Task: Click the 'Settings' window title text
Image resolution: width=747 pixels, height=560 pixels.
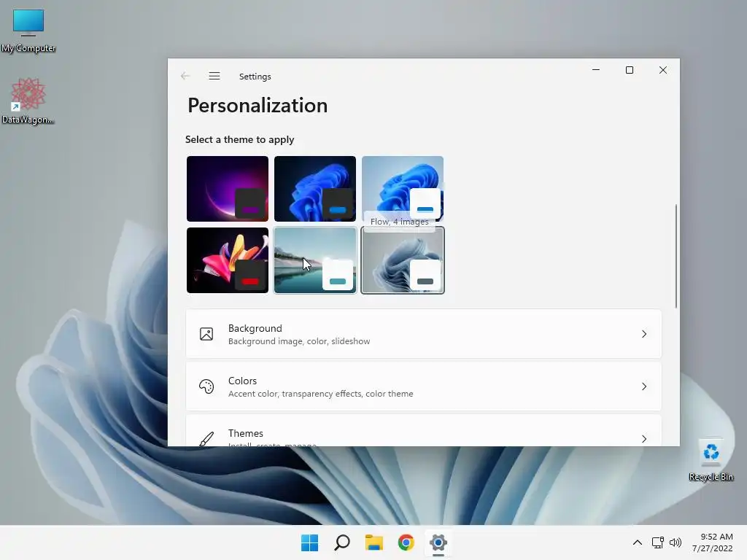Action: (x=255, y=77)
